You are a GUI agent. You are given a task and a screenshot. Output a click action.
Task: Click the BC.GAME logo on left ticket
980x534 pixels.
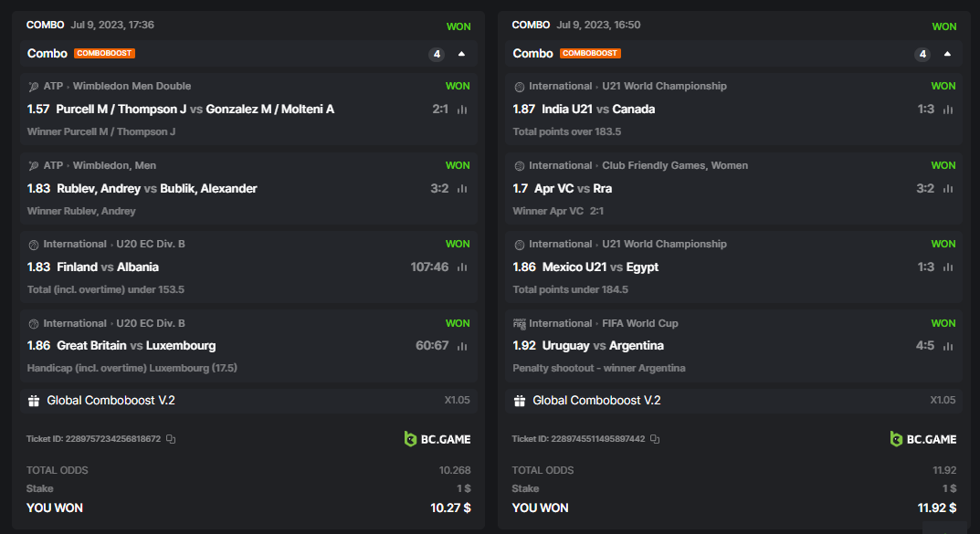(x=437, y=439)
